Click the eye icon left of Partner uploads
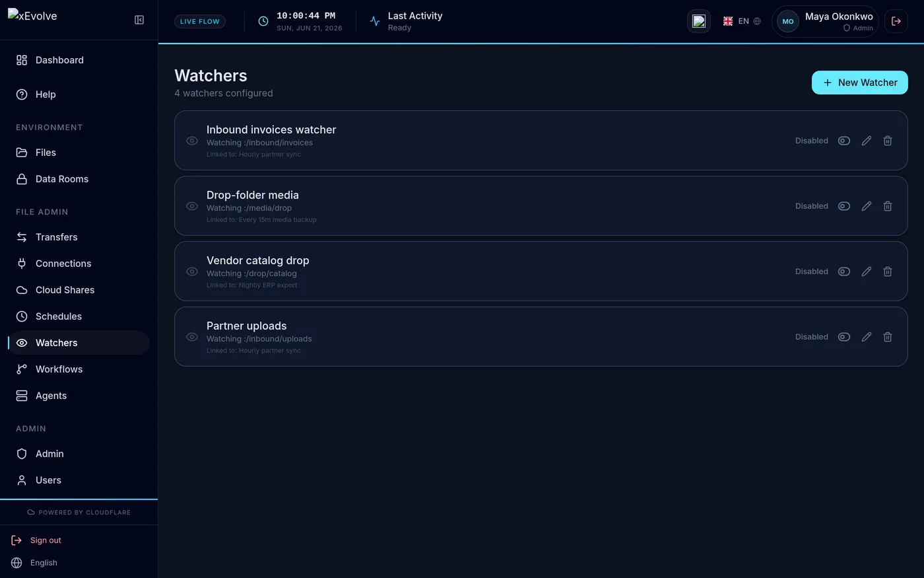The image size is (924, 578). pyautogui.click(x=192, y=337)
